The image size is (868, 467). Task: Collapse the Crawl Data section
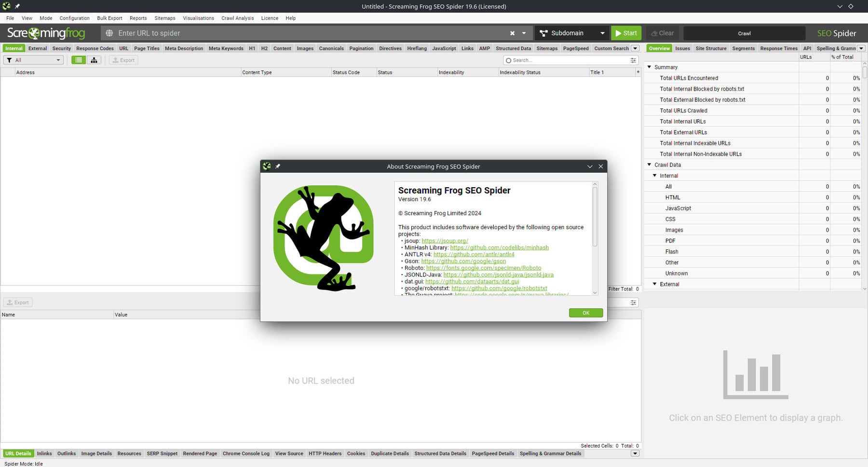pyautogui.click(x=649, y=165)
